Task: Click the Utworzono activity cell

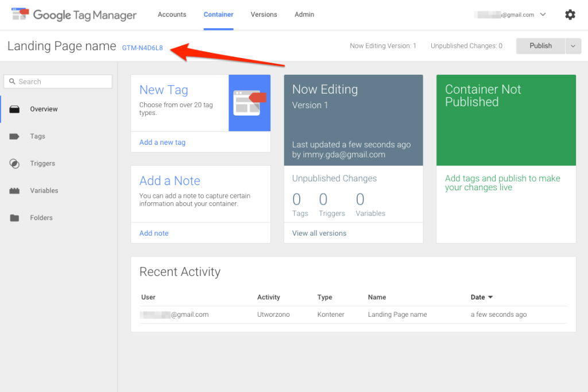Action: coord(273,314)
